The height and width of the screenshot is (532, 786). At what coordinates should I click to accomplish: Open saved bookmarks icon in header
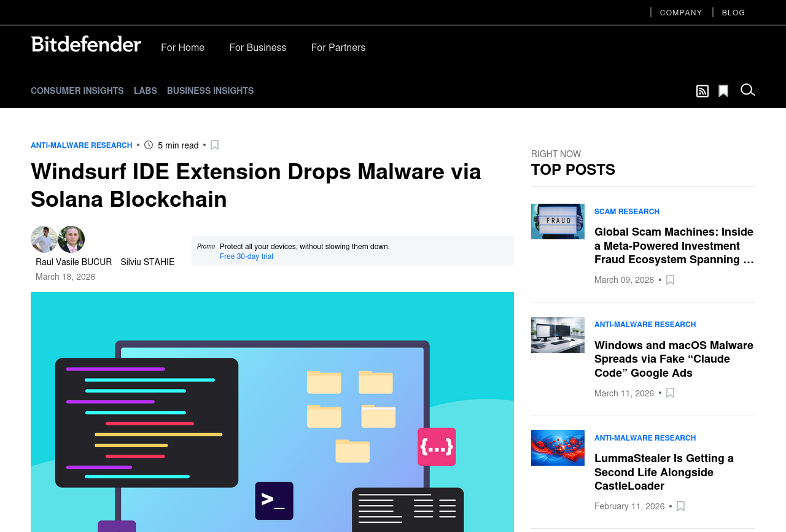pyautogui.click(x=723, y=91)
